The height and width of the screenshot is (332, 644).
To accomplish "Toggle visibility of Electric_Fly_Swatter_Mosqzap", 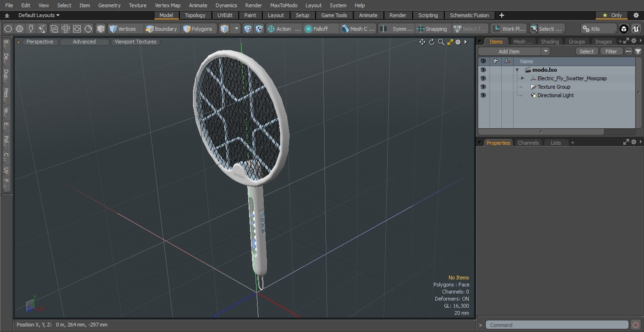I will [483, 78].
